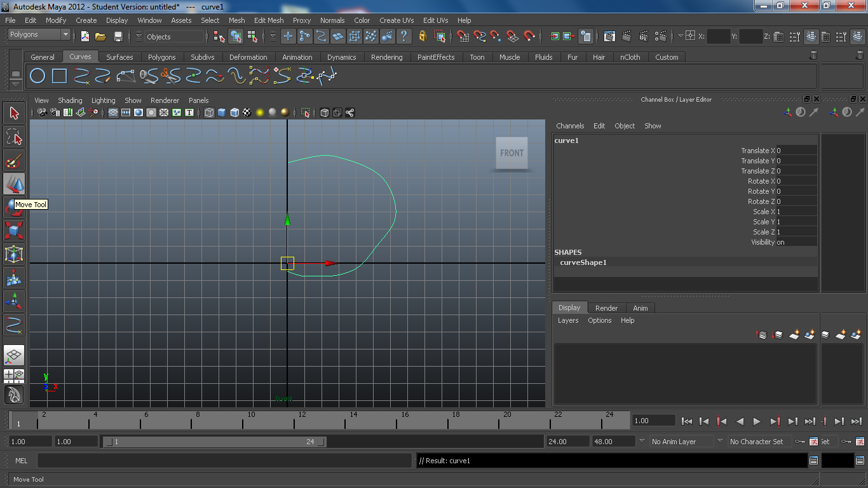The width and height of the screenshot is (868, 488).
Task: Create a NURBS circle from shelf
Action: point(37,77)
